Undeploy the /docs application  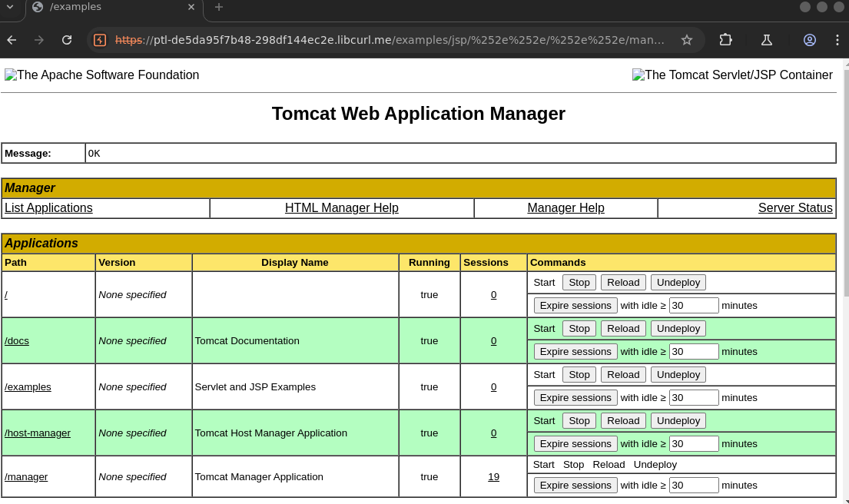click(678, 328)
